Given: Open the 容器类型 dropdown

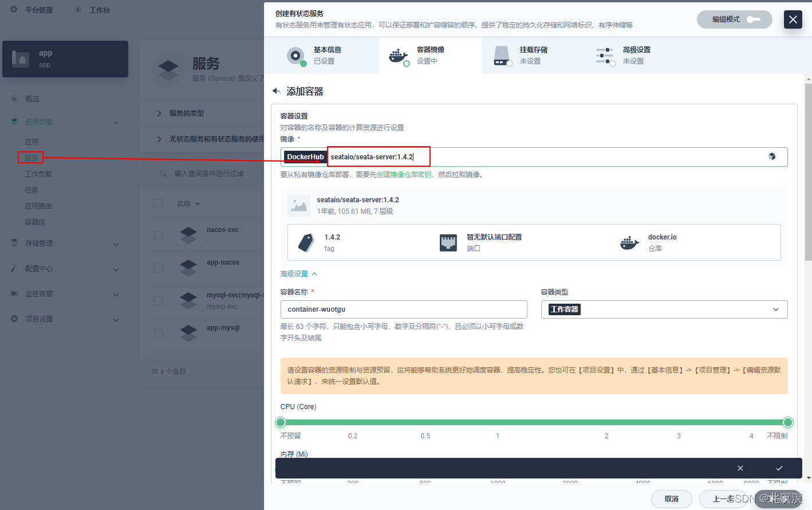Looking at the screenshot, I should (664, 309).
